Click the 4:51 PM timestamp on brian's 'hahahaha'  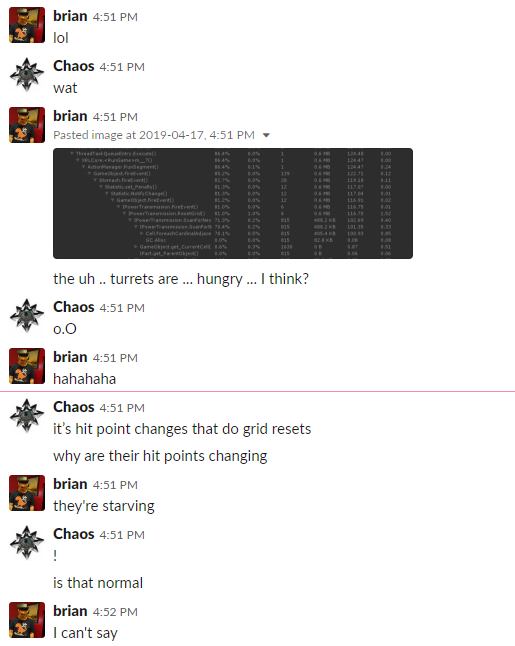(115, 358)
